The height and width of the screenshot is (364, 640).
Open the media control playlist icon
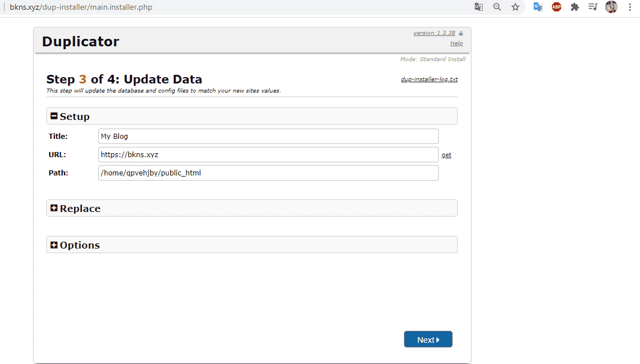point(593,7)
